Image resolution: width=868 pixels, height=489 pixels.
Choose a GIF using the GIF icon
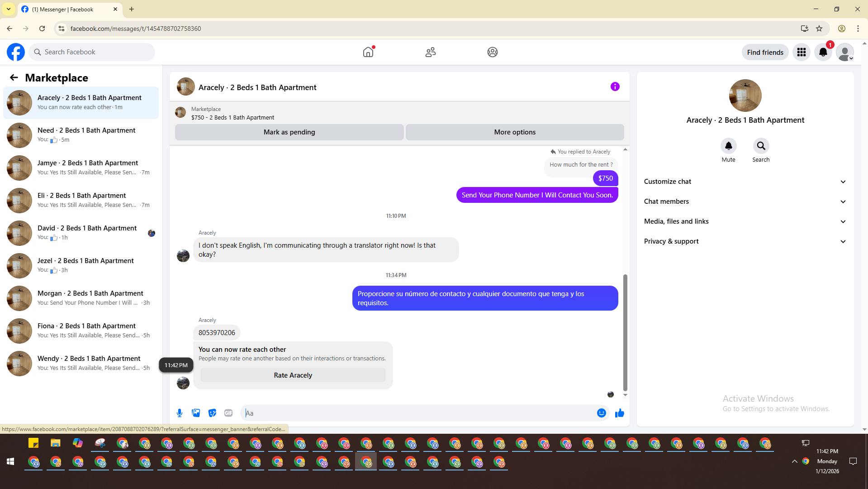pos(228,413)
